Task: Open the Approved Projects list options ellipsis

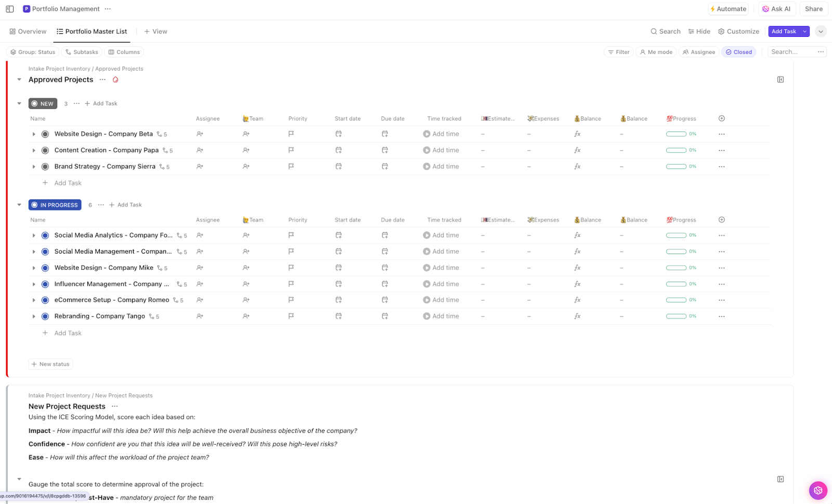Action: click(102, 79)
